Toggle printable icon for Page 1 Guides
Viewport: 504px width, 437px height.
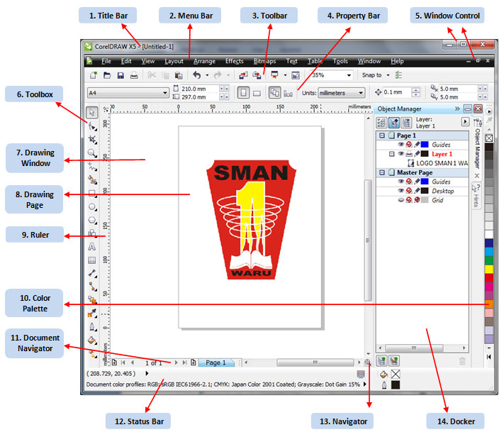pyautogui.click(x=409, y=145)
